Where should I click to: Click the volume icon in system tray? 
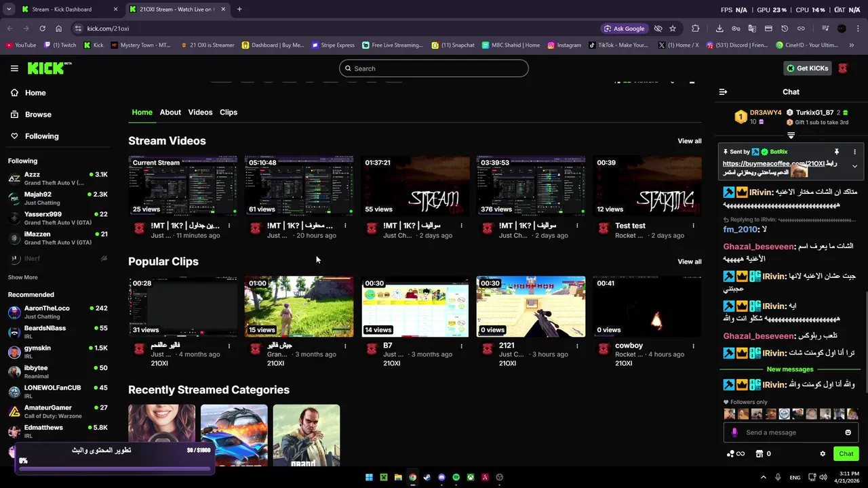823,477
